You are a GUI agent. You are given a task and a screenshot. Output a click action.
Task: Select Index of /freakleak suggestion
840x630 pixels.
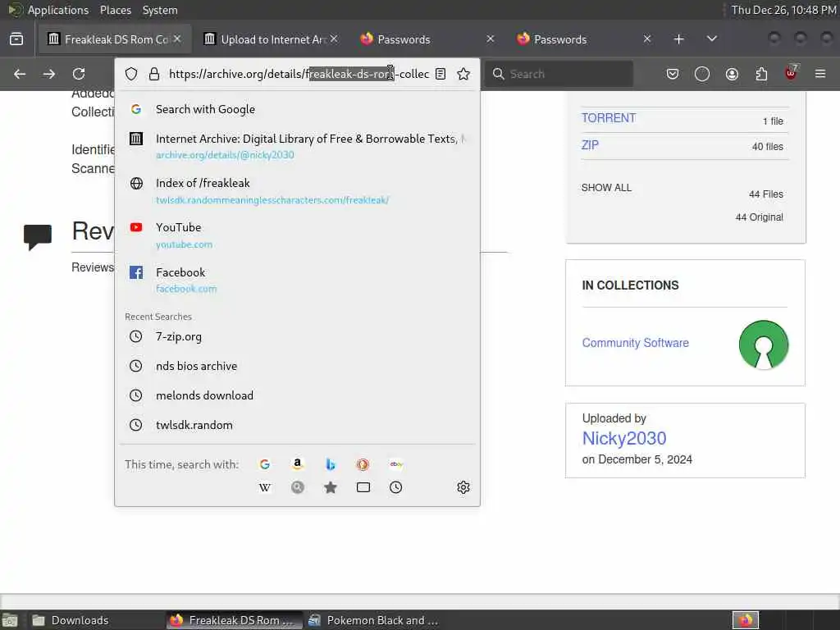[x=297, y=191]
